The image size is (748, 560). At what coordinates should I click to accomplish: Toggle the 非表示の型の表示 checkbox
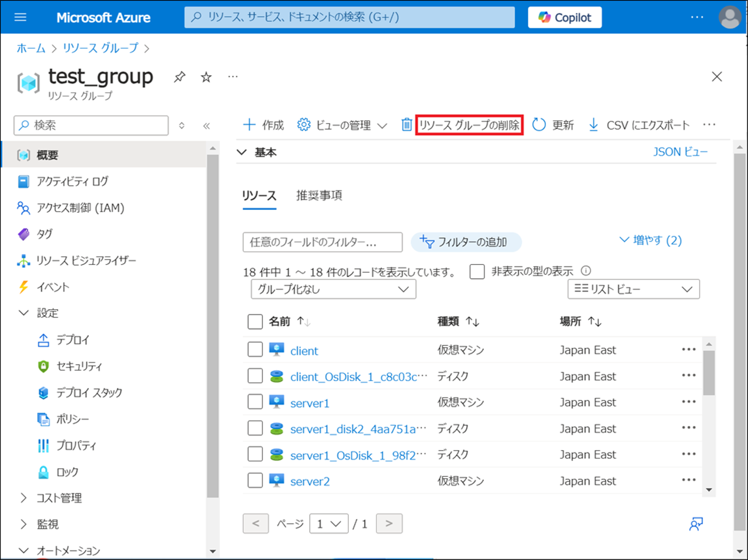tap(477, 272)
